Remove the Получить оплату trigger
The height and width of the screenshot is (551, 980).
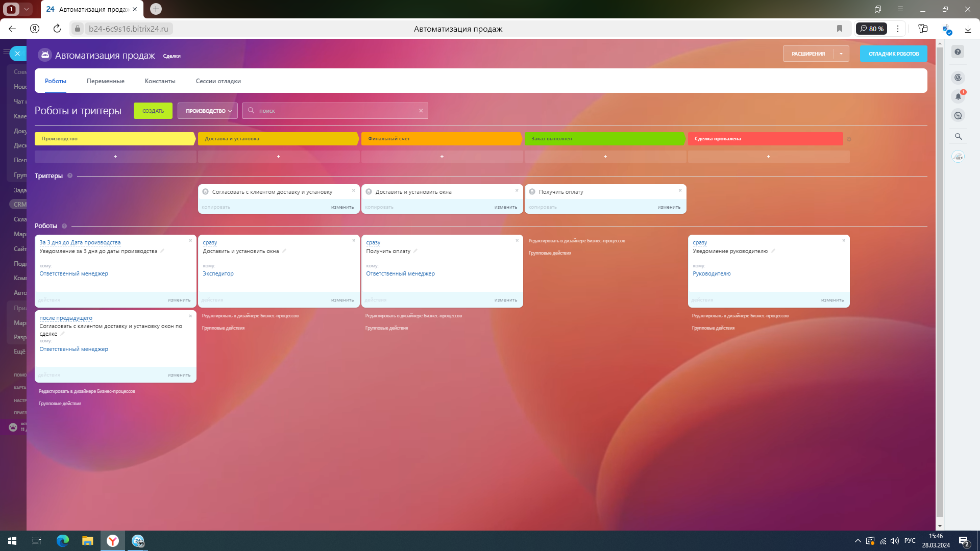(680, 190)
